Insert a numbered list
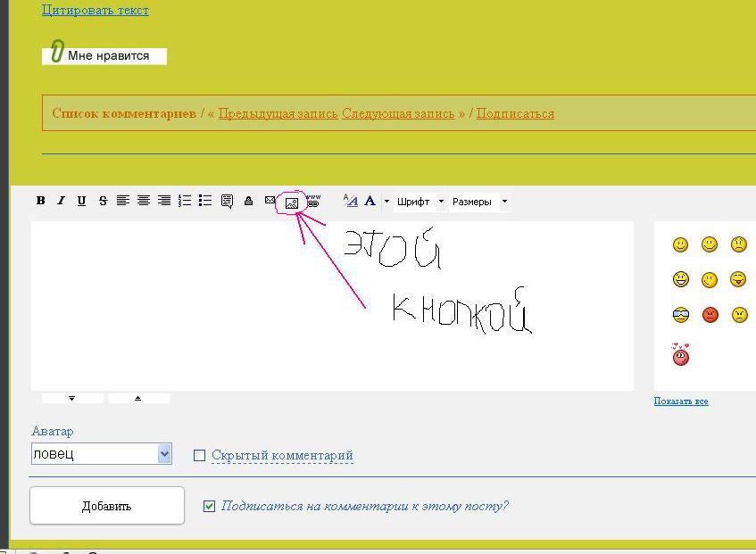This screenshot has width=756, height=554. point(185,201)
